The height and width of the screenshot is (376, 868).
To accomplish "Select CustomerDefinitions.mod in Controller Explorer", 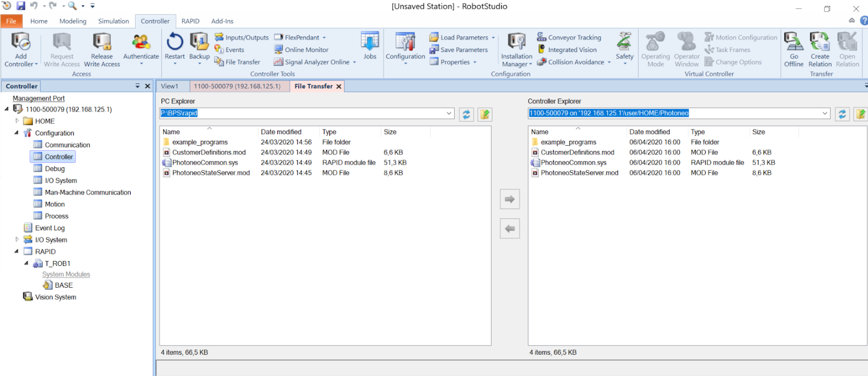I will tap(577, 152).
